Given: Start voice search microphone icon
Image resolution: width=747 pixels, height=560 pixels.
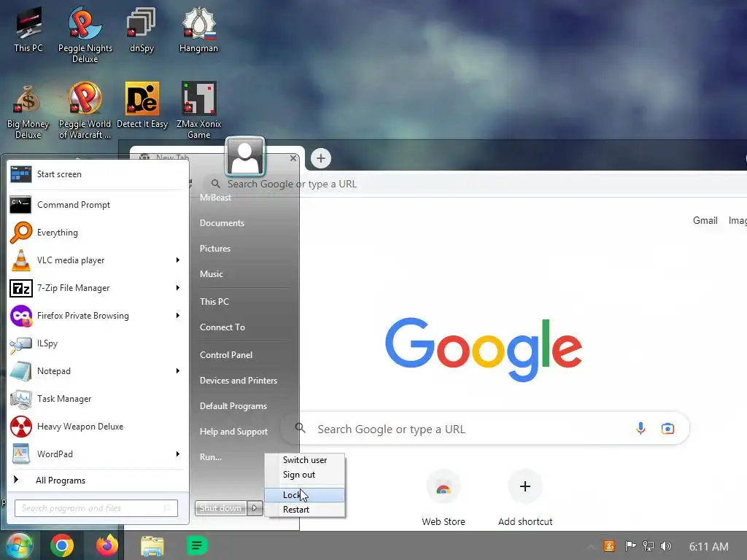Looking at the screenshot, I should (x=640, y=429).
